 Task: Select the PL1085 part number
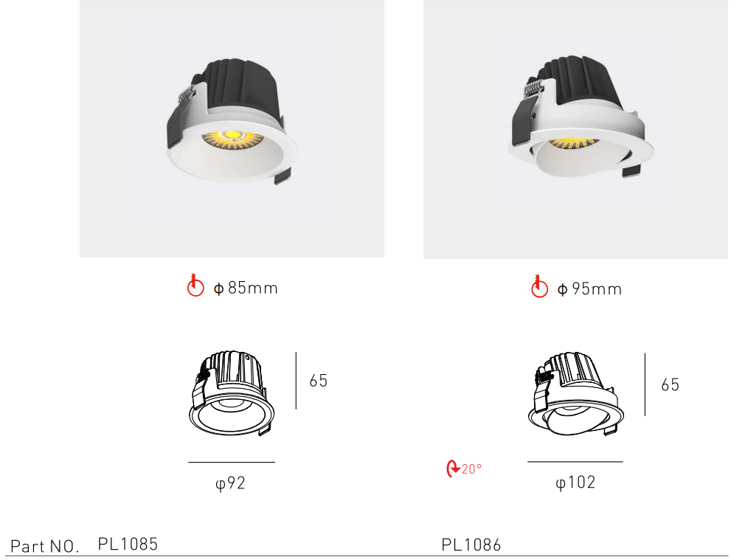128,544
